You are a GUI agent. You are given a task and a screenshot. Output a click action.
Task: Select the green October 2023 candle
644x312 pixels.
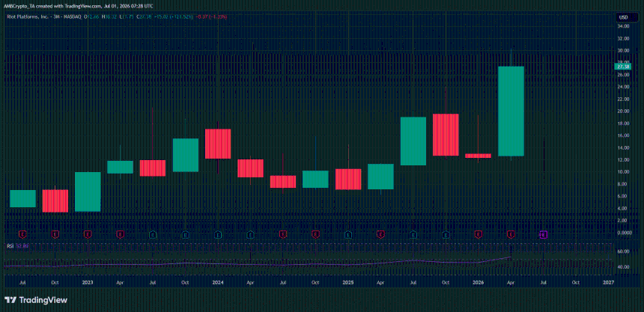coord(185,155)
